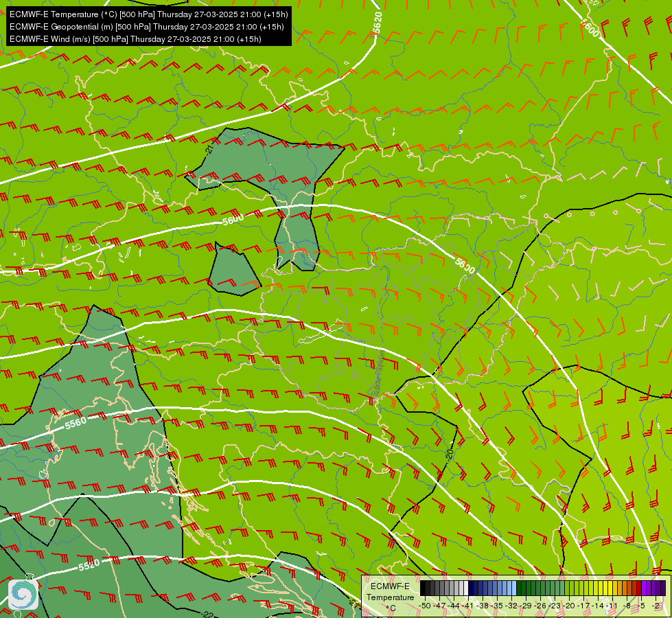Click the 5600 contour label beside the -21 cold pocket
This screenshot has width=672, height=618.
click(x=233, y=220)
